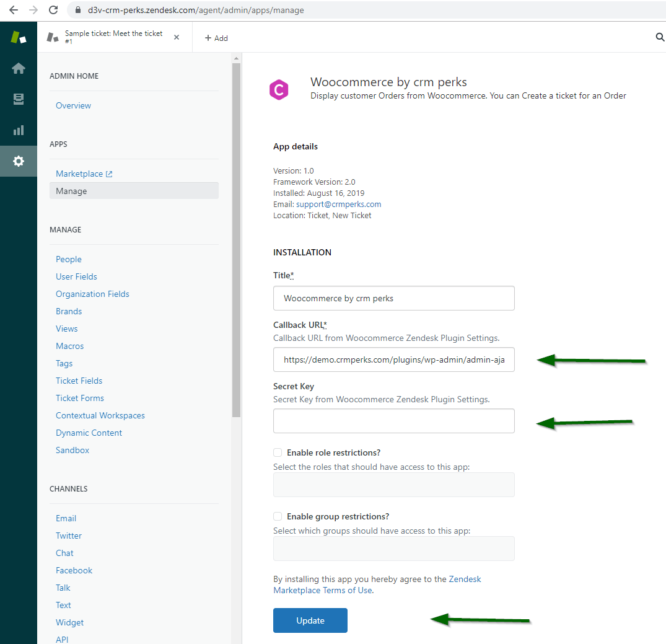Click the search magnifier icon
666x644 pixels.
[660, 37]
